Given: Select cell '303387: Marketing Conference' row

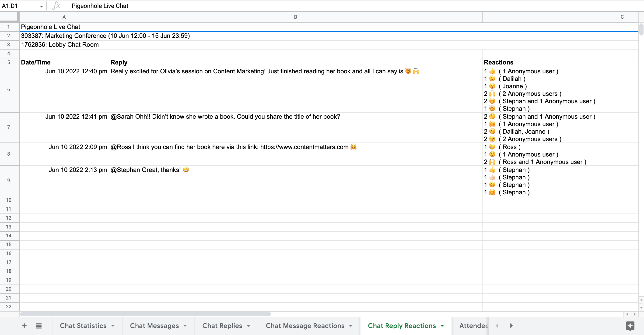Looking at the screenshot, I should 329,36.
